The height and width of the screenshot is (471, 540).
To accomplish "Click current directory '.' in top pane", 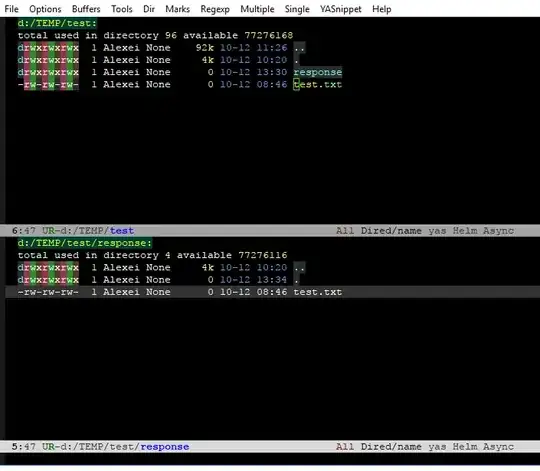I will [x=296, y=60].
